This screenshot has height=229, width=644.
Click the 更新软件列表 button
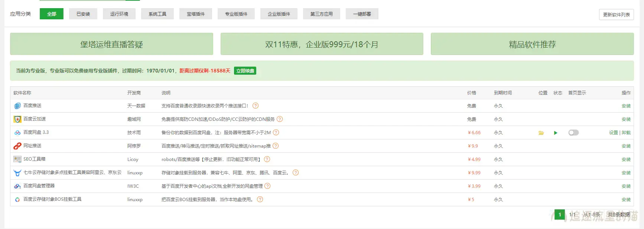(x=617, y=15)
